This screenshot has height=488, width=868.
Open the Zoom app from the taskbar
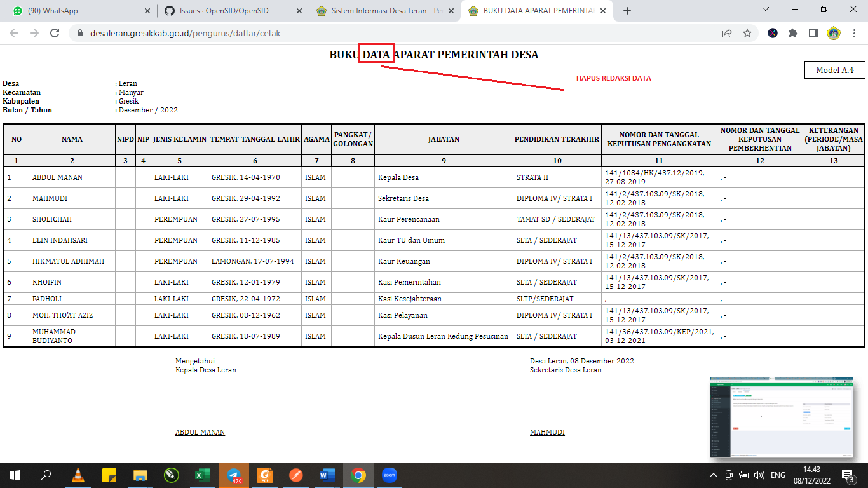coord(389,475)
